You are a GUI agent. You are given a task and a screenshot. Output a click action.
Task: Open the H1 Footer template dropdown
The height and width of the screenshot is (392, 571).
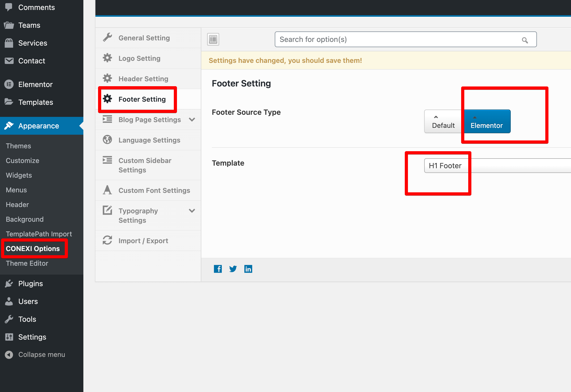(497, 166)
